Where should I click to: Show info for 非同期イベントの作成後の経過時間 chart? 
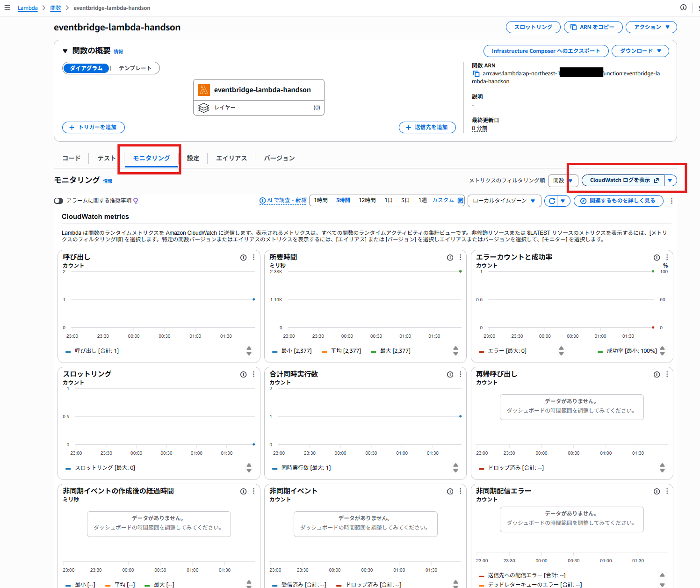(x=243, y=492)
